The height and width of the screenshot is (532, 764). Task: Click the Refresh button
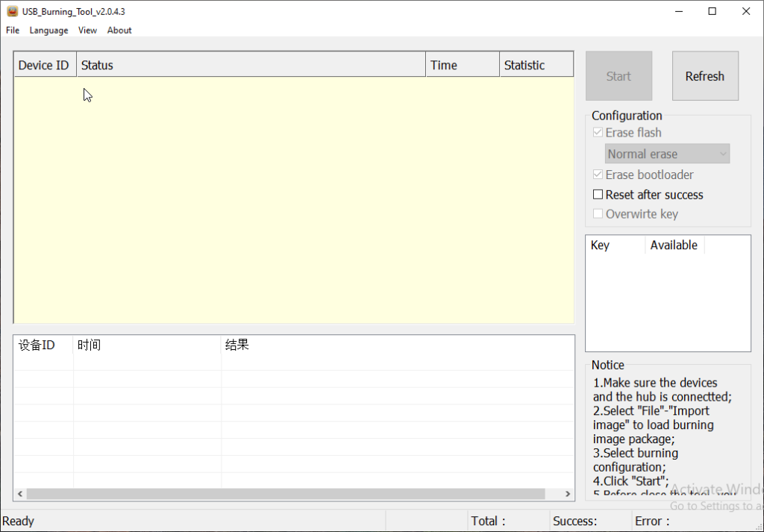point(704,76)
